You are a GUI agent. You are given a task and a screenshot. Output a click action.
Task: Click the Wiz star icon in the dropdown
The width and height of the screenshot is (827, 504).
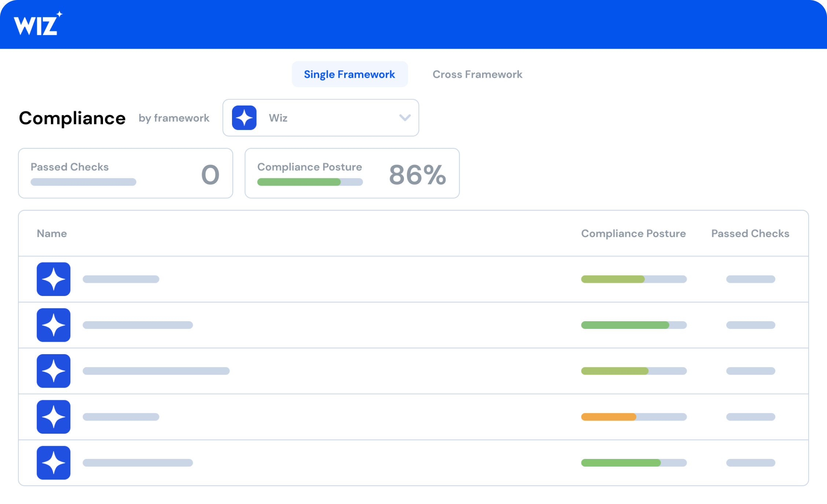[x=244, y=118]
